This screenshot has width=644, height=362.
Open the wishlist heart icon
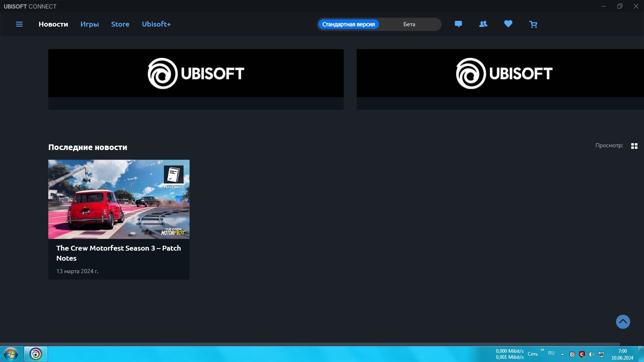508,24
